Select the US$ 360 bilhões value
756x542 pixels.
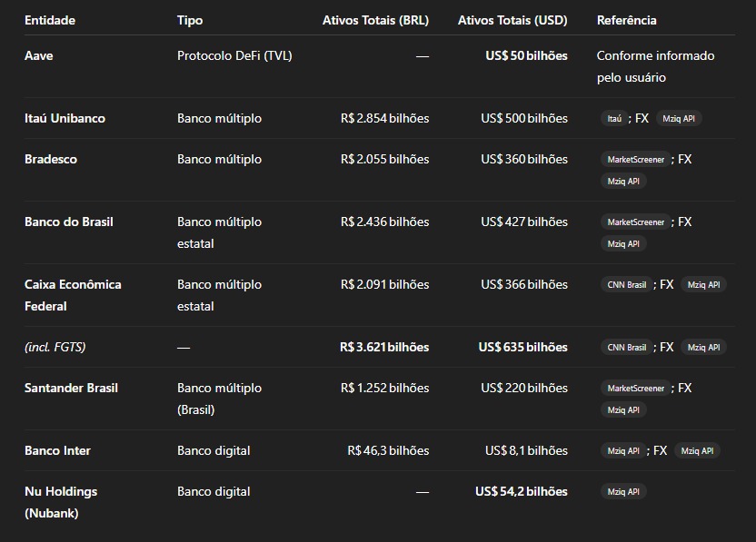pos(524,160)
